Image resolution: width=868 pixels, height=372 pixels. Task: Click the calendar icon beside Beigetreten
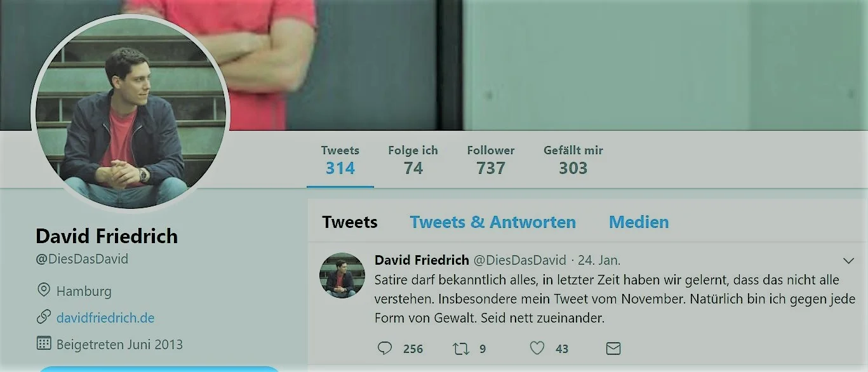(44, 343)
